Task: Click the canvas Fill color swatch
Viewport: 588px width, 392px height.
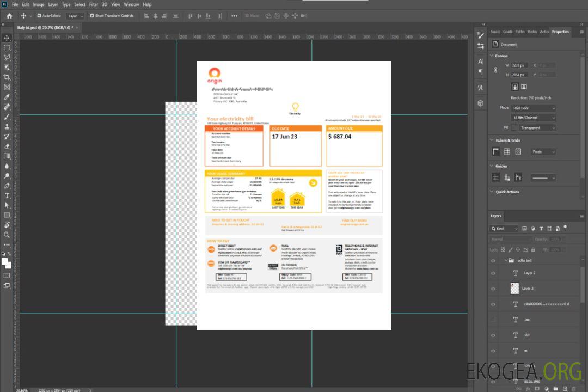Action: coord(514,128)
